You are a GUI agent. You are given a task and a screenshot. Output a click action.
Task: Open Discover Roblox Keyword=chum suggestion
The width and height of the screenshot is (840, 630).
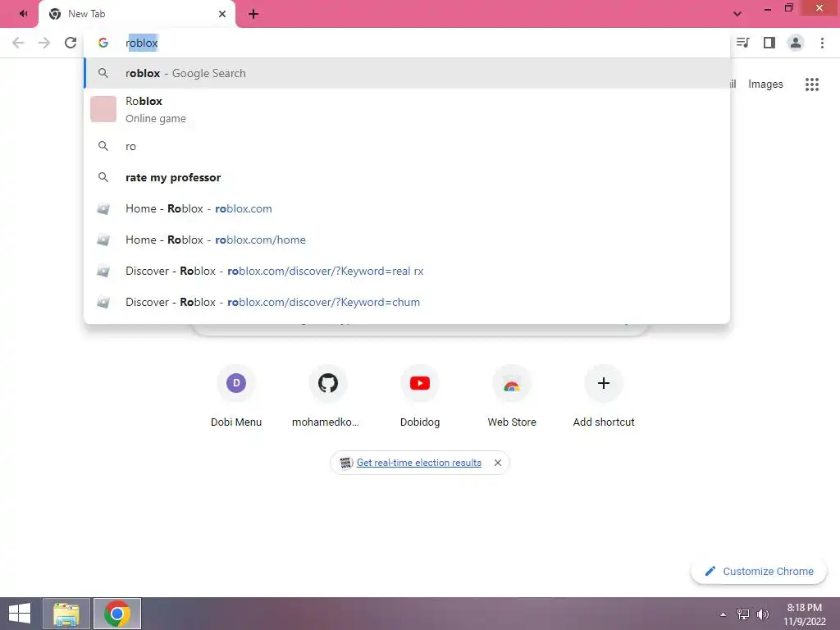(407, 302)
